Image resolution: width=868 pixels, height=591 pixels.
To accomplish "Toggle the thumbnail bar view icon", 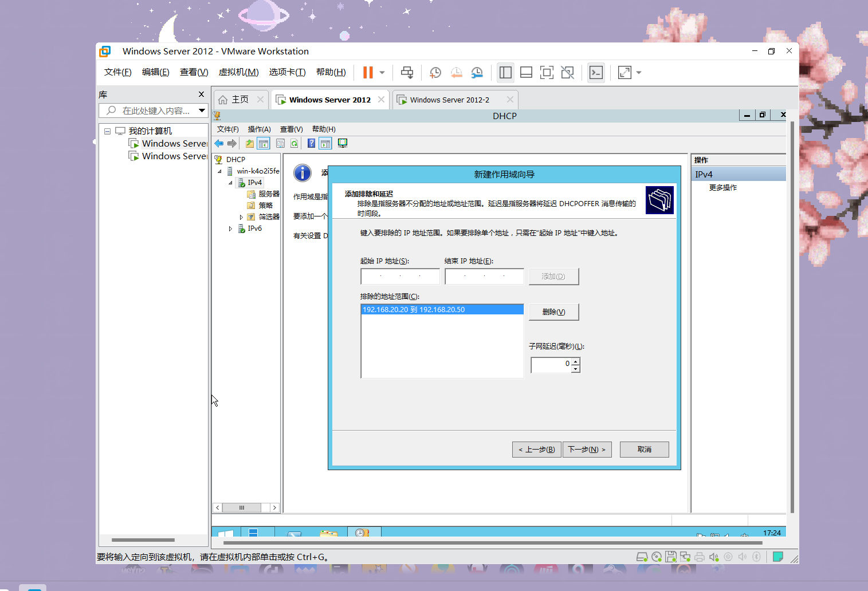I will click(526, 72).
